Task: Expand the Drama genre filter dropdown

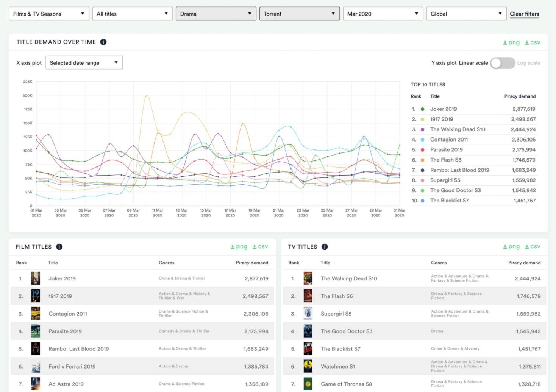Action: pyautogui.click(x=216, y=14)
